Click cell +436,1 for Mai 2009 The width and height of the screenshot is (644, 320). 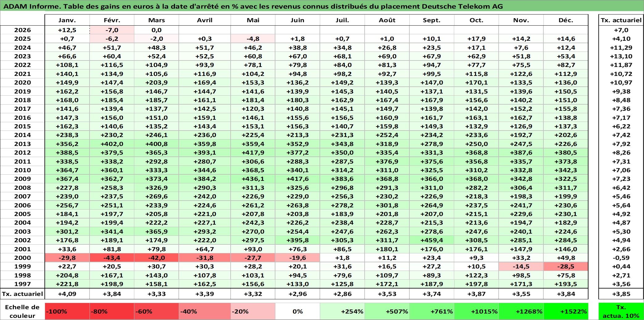(253, 179)
